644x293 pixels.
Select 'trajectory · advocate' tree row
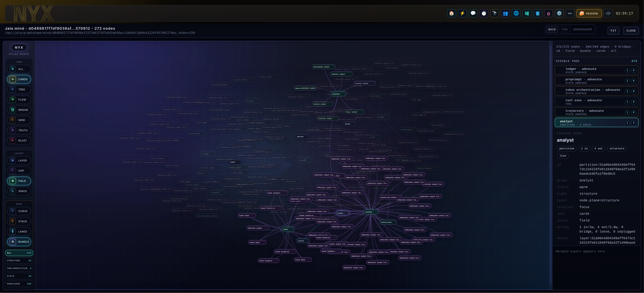pos(596,112)
